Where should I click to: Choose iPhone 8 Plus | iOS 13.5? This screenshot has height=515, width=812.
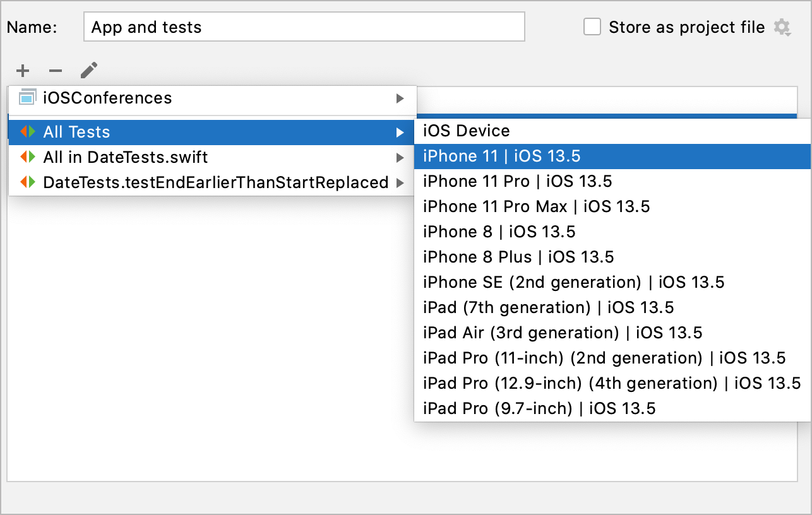[612, 257]
